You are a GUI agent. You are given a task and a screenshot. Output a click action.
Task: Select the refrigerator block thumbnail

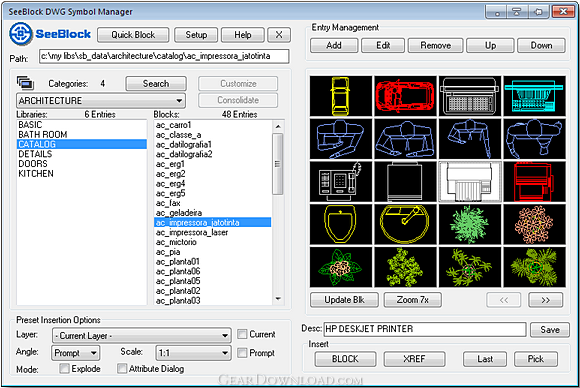click(405, 182)
